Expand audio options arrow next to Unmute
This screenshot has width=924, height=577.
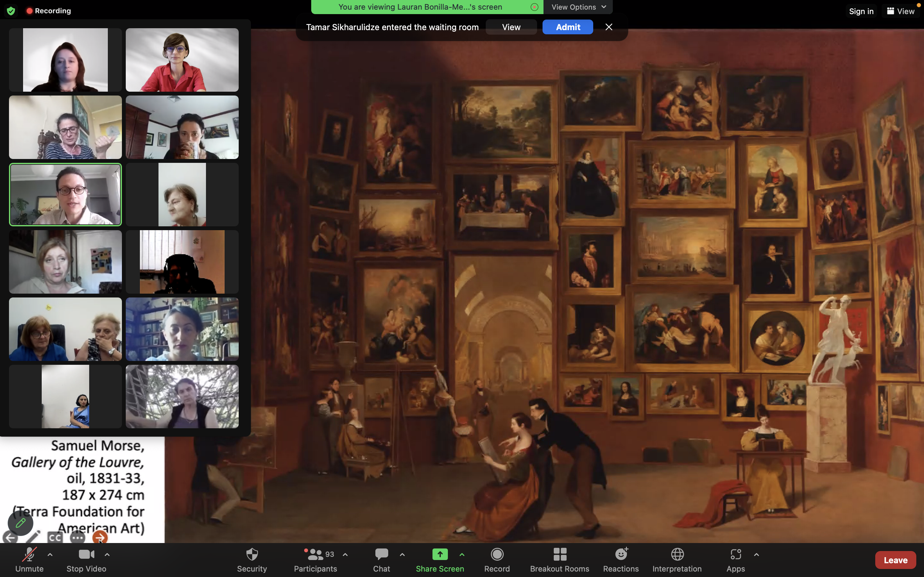[50, 555]
